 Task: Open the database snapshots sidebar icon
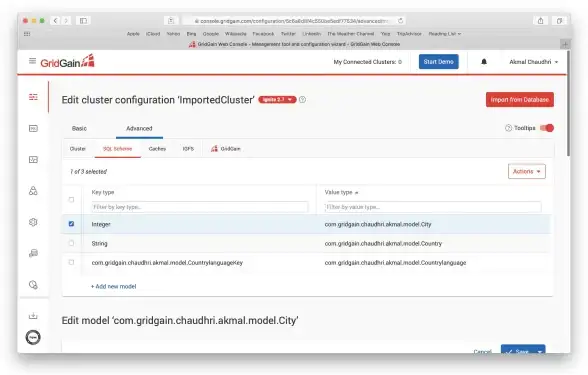pos(33,253)
